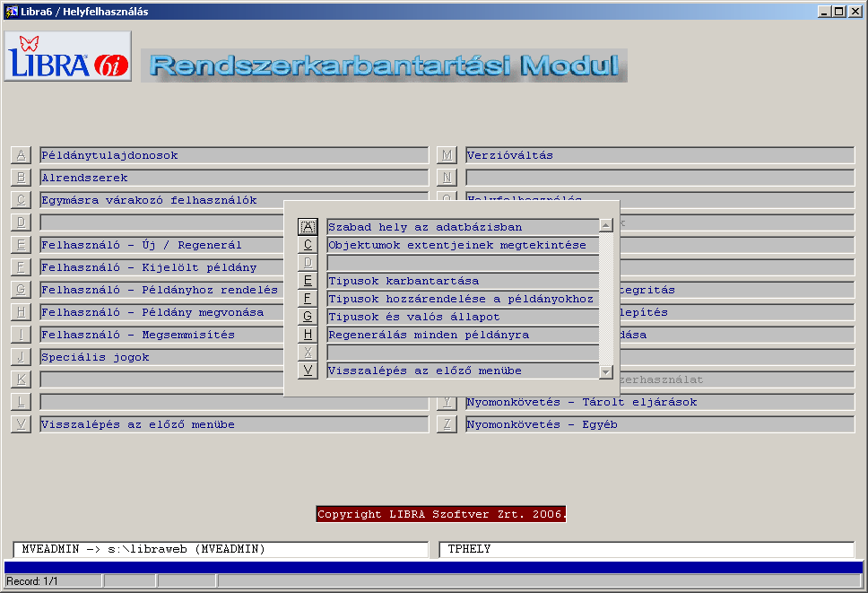This screenshot has width=868, height=593.
Task: Click the LIBRA 6i logo
Action: point(67,56)
